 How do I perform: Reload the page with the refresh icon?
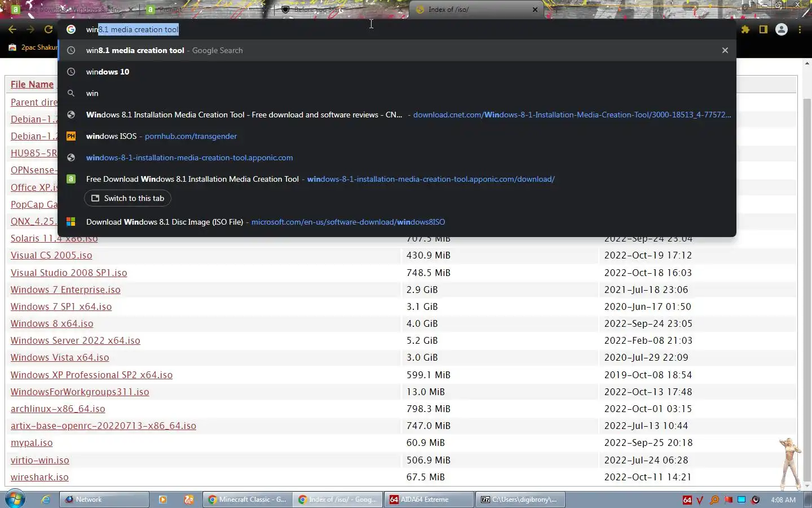tap(48, 29)
